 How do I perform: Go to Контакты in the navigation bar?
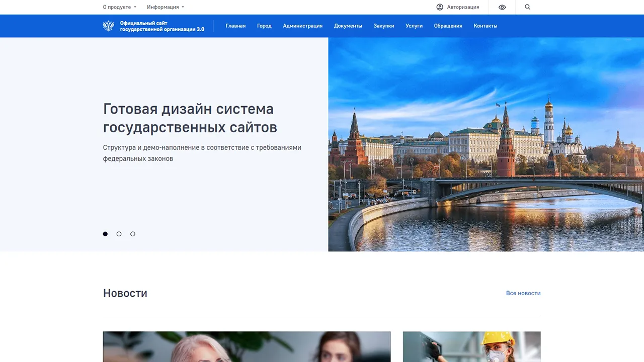(x=486, y=26)
